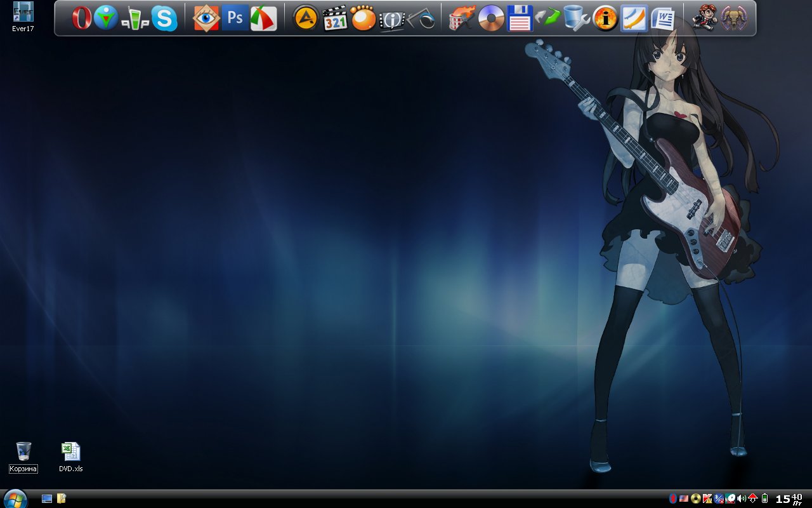The width and height of the screenshot is (812, 508).
Task: Open Media Player Classic 321 icon
Action: pyautogui.click(x=334, y=18)
